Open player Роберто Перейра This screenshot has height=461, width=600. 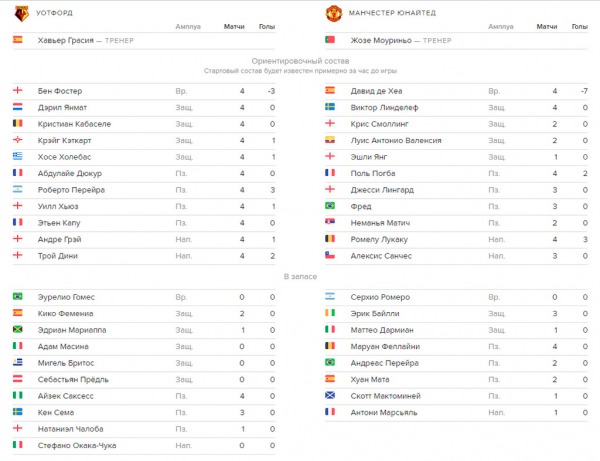point(71,190)
